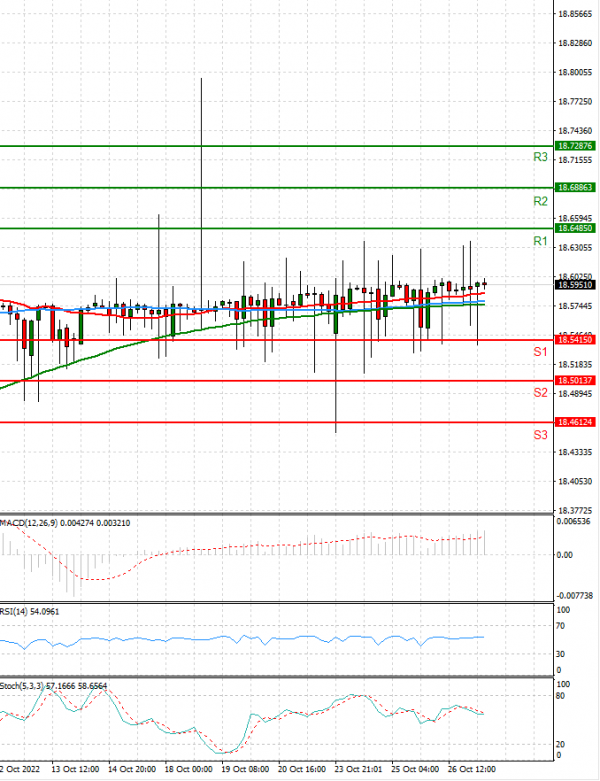Screen dimensions: 600x781
Task: Click the MACD scale value -0.007738
Action: [575, 596]
